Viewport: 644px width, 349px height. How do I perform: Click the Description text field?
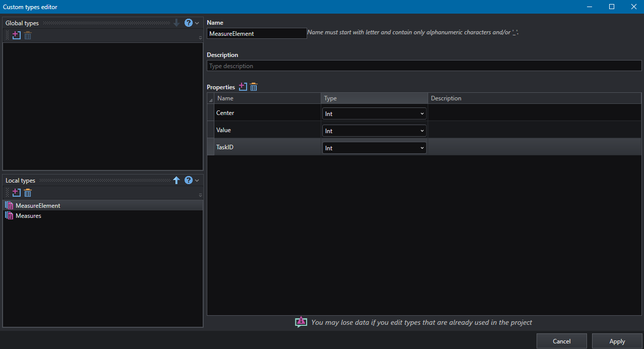coord(424,66)
